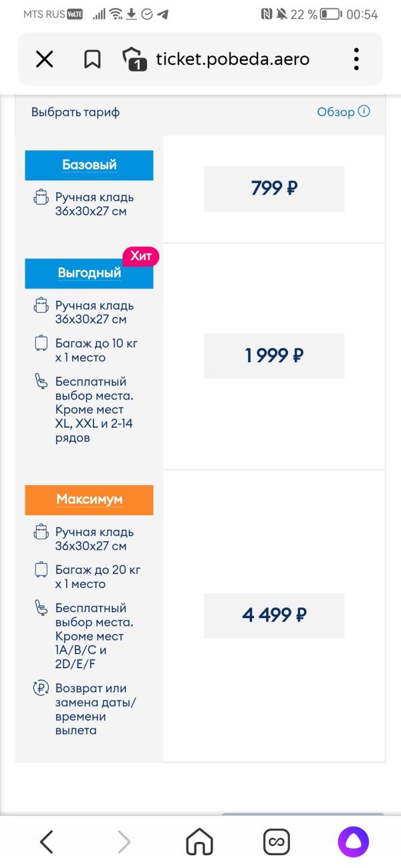401x868 pixels.
Task: Go back using browser back arrow
Action: 46,842
